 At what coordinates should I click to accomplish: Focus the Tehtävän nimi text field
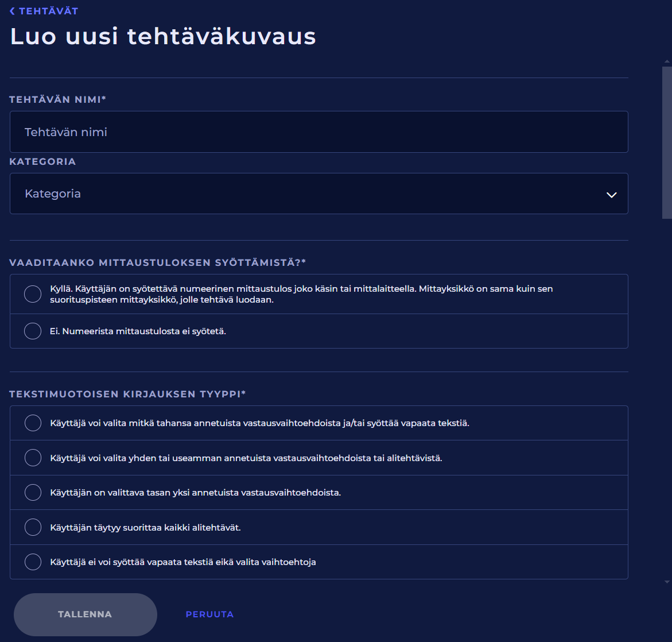click(x=318, y=132)
